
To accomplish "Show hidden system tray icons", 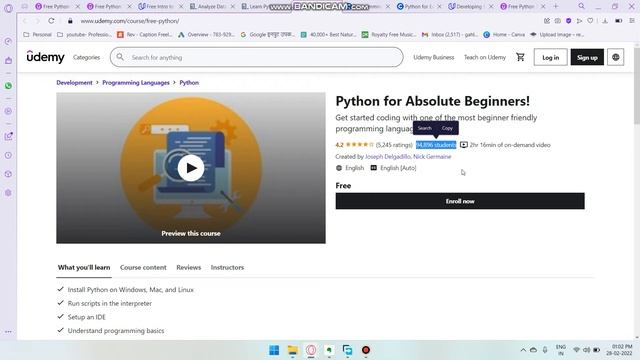I will [523, 350].
